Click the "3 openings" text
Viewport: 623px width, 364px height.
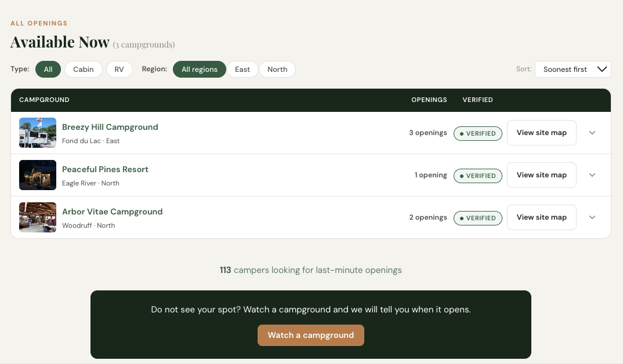coord(428,133)
